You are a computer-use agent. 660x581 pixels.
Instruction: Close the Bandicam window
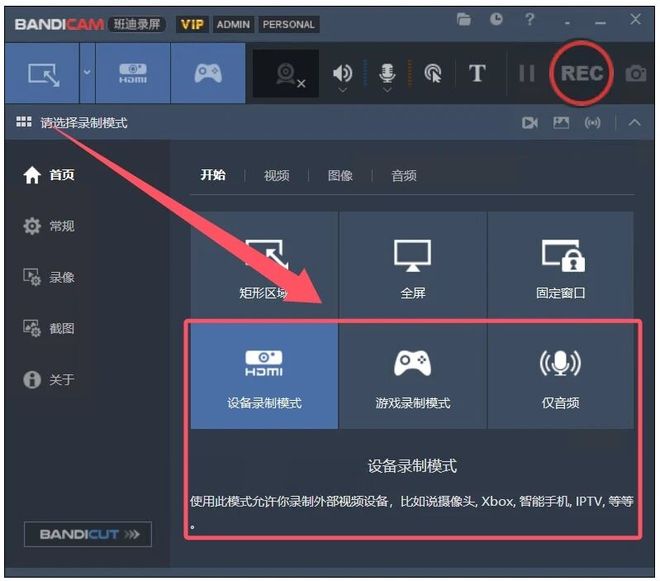pyautogui.click(x=635, y=19)
